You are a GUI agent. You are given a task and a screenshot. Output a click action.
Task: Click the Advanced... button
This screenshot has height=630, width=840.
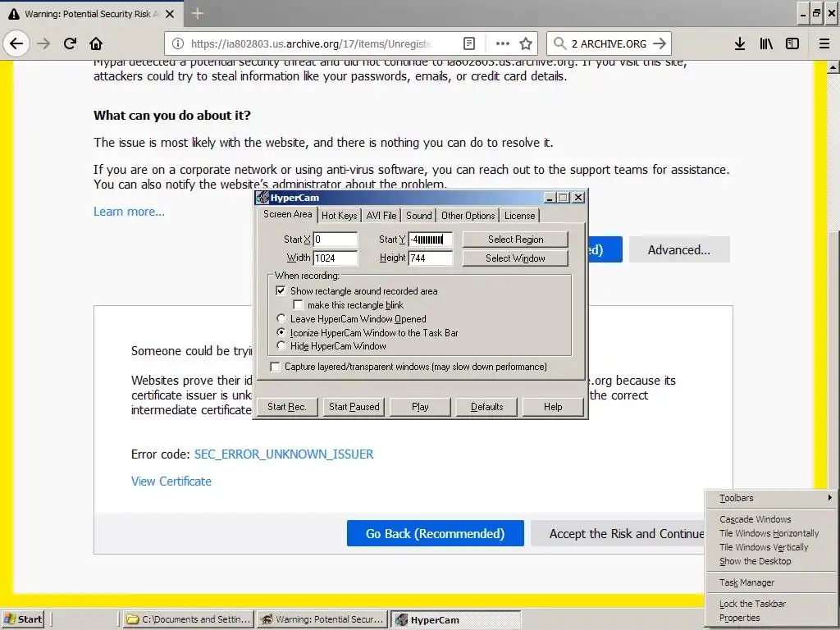pos(679,249)
